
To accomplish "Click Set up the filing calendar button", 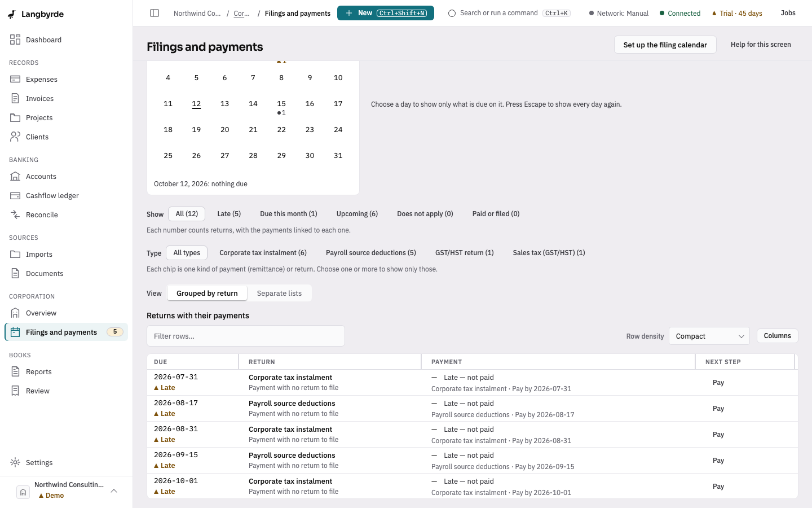I will coord(665,45).
